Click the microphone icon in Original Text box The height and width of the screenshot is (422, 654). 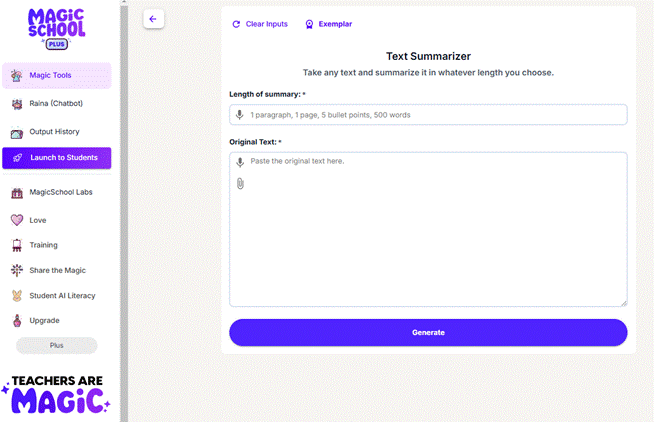coord(240,162)
